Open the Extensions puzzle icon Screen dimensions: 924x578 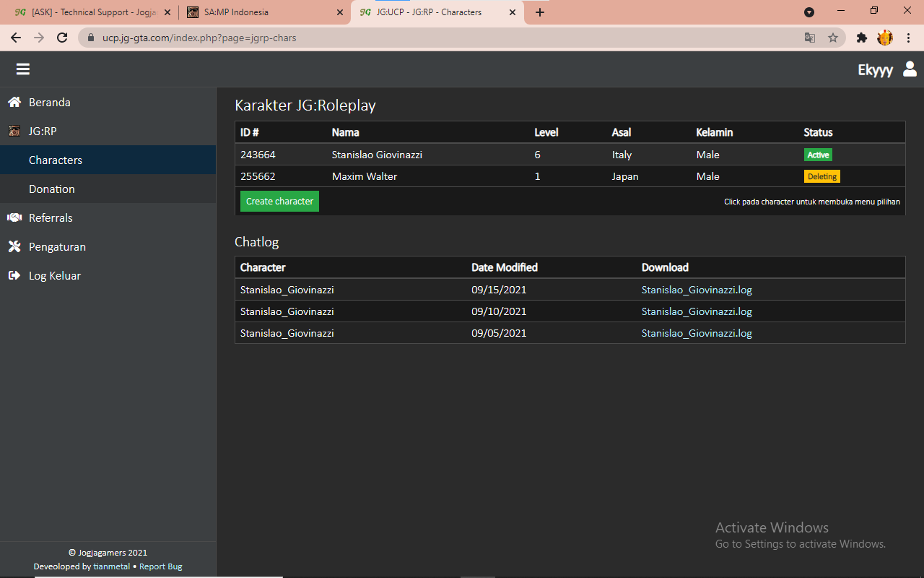pyautogui.click(x=861, y=38)
